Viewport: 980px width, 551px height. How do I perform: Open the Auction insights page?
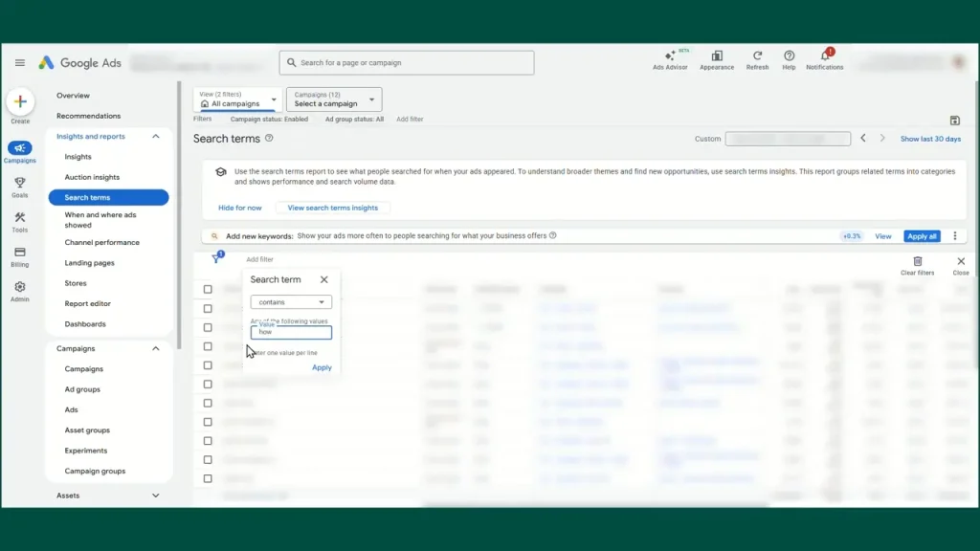[x=91, y=177]
